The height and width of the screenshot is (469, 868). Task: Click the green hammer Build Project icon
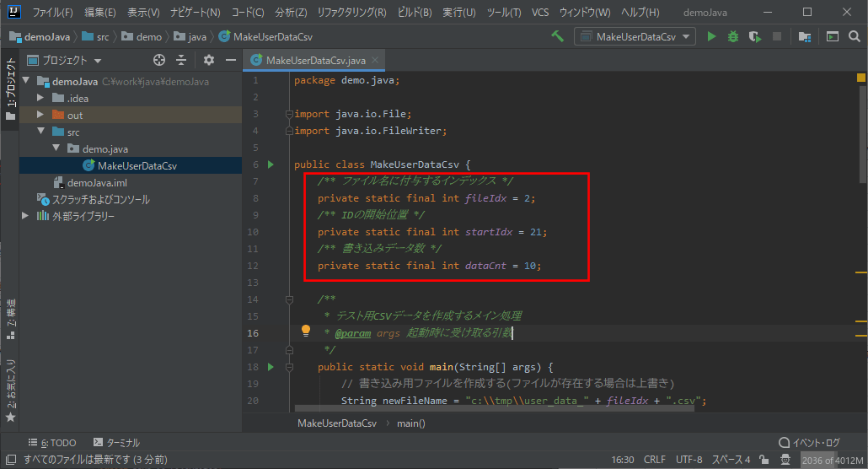557,36
